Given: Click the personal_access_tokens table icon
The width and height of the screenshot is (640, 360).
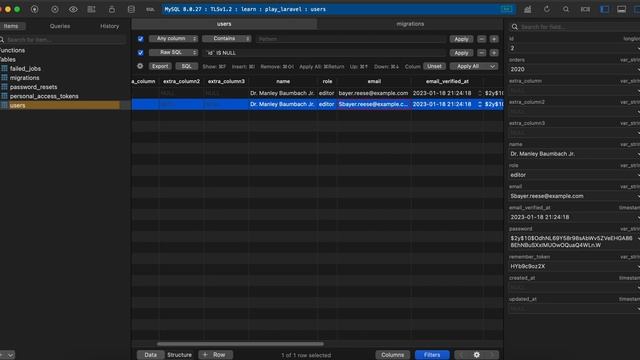Looking at the screenshot, I should tap(4, 96).
